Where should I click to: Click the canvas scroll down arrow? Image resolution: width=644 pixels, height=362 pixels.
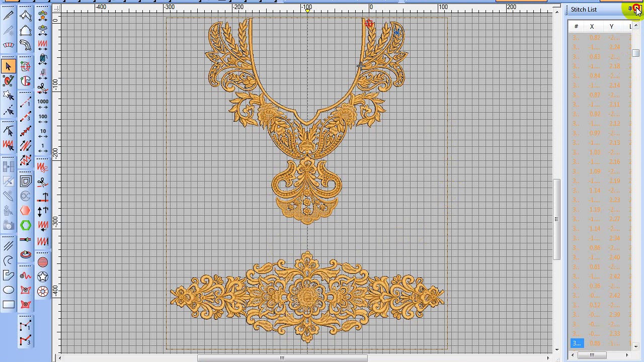pos(556,349)
